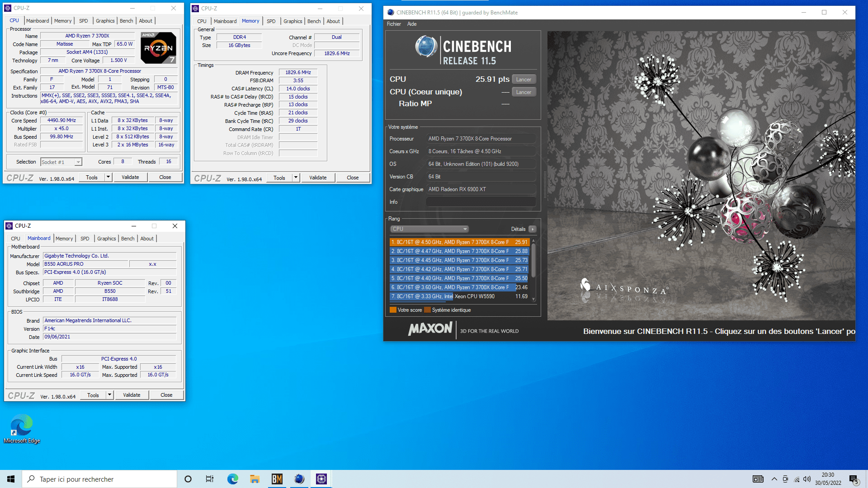Screen dimensions: 868x488
Task: Run the CPU benchmark with Lancer
Action: click(x=524, y=80)
